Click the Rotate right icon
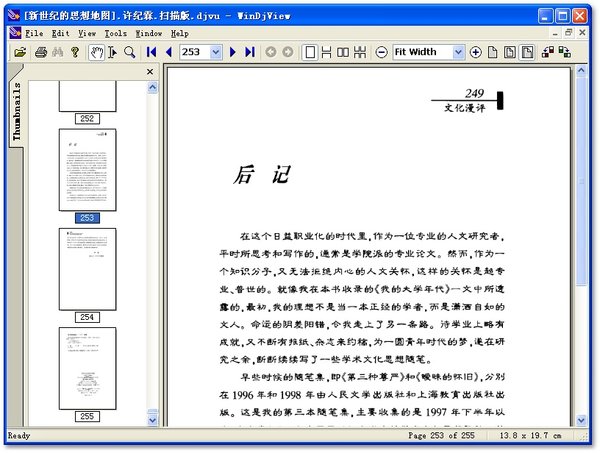The image size is (600, 453). tap(565, 52)
